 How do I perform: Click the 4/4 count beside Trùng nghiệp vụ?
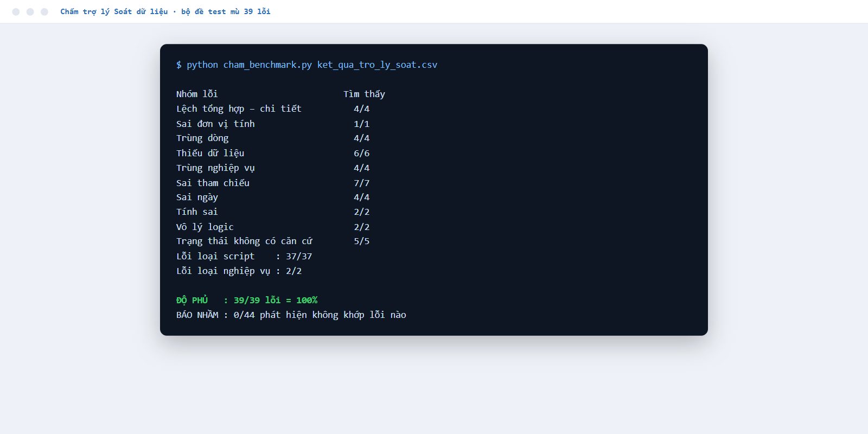click(361, 168)
